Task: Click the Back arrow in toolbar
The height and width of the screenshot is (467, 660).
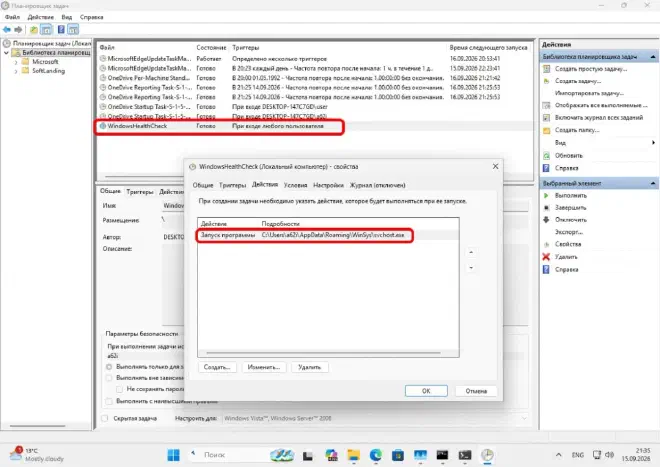Action: point(7,29)
